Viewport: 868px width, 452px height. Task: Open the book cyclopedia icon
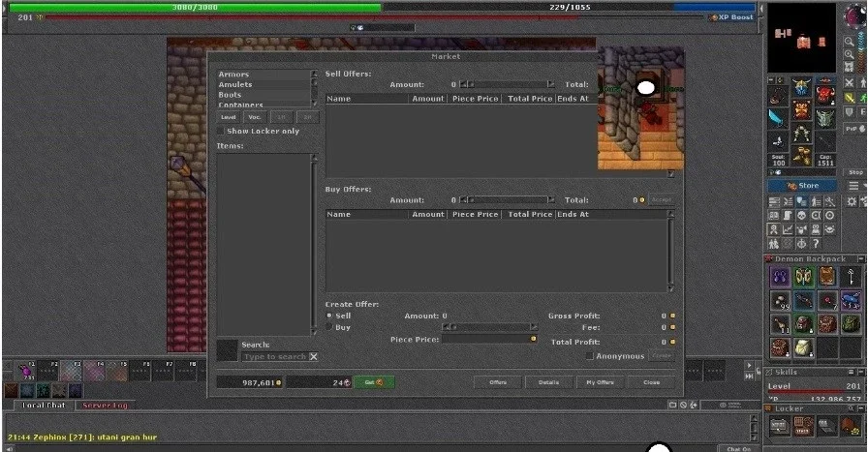pyautogui.click(x=774, y=215)
